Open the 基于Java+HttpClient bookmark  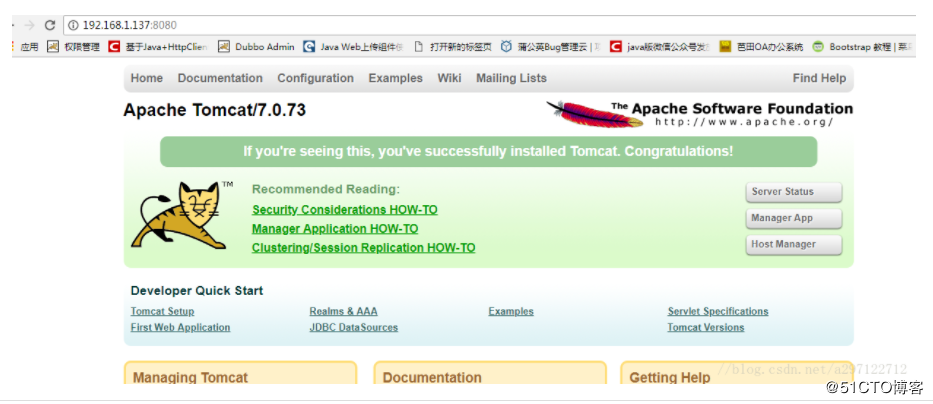coord(158,46)
